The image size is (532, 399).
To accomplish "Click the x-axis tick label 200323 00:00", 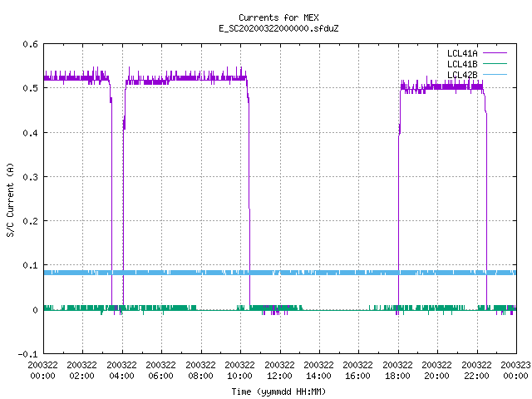I will pos(515,371).
